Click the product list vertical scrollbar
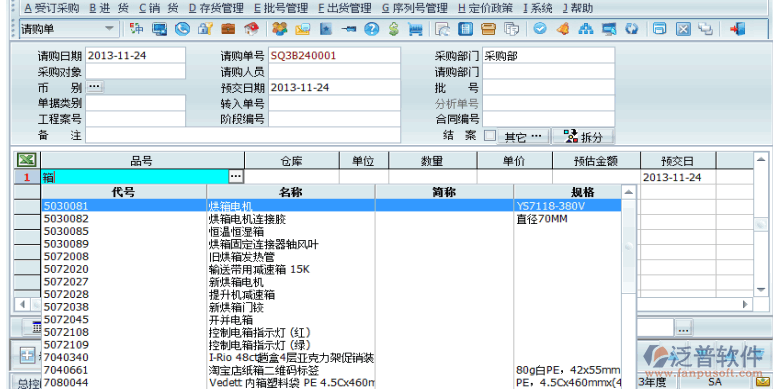This screenshot has width=773, height=389. [x=629, y=287]
